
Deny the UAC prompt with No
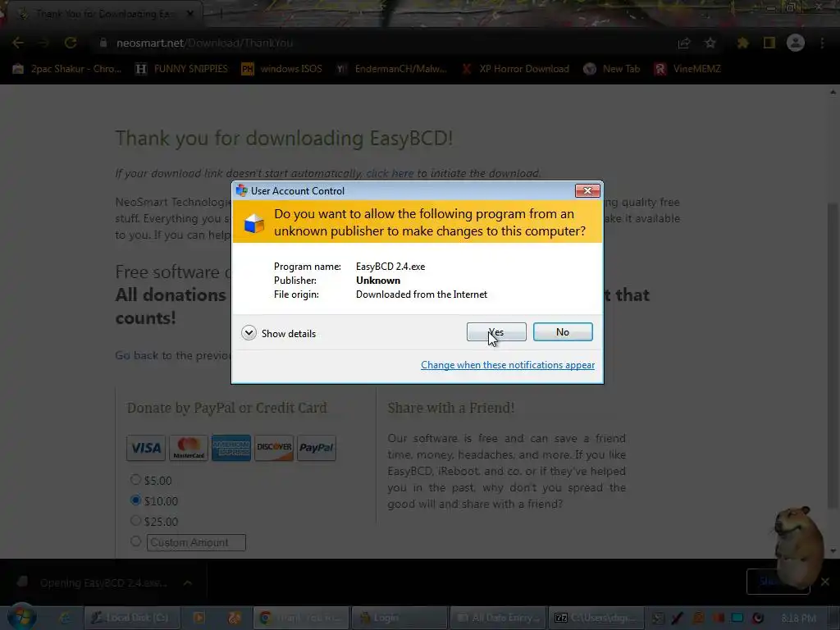(563, 332)
